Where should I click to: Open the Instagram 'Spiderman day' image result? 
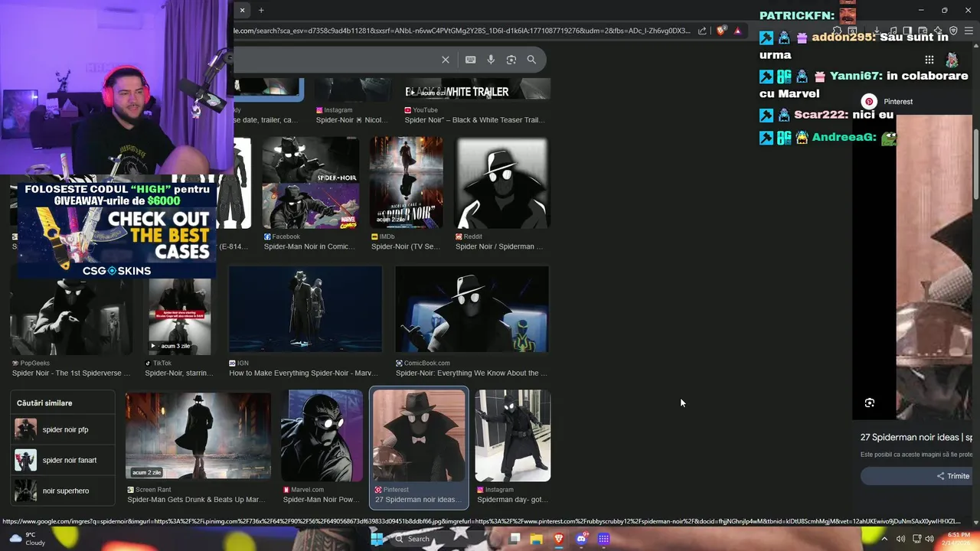[512, 436]
